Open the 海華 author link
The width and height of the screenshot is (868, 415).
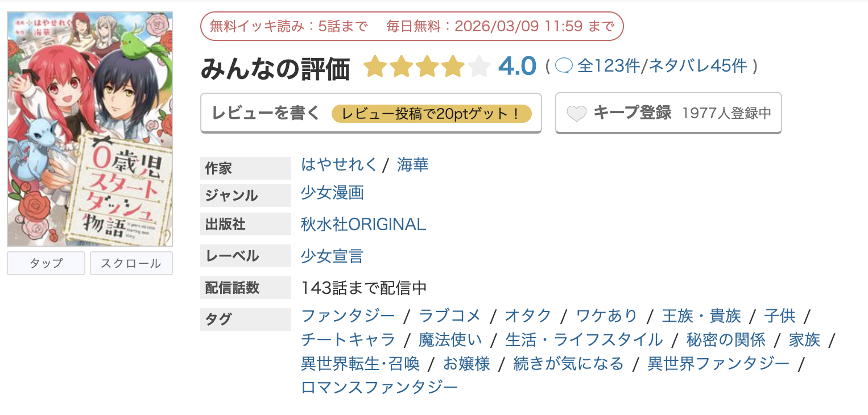tap(412, 164)
